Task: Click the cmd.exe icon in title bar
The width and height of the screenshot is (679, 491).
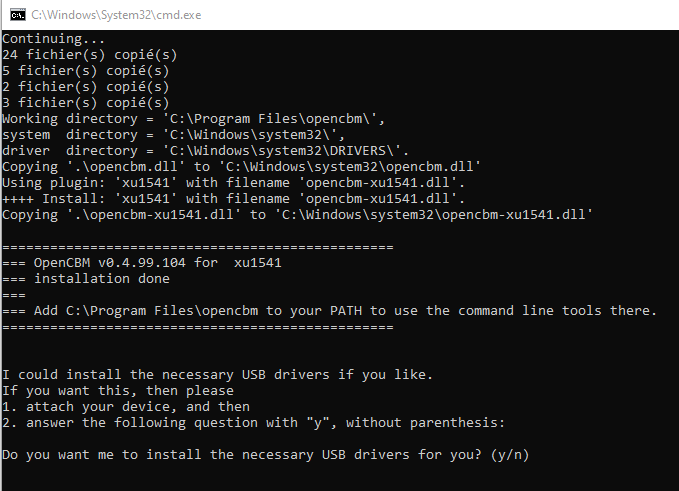Action: [18, 15]
